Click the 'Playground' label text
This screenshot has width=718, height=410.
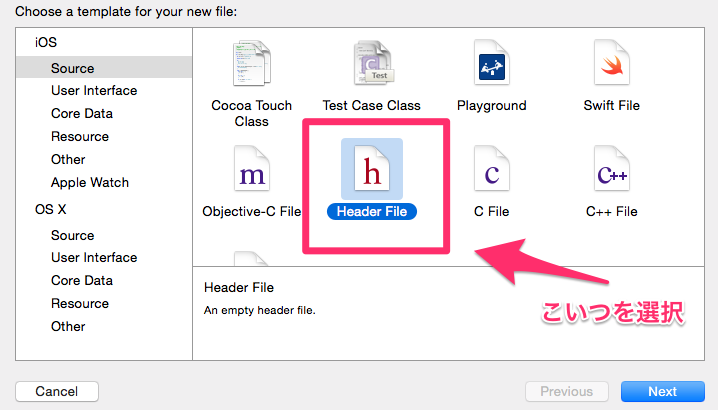[492, 106]
